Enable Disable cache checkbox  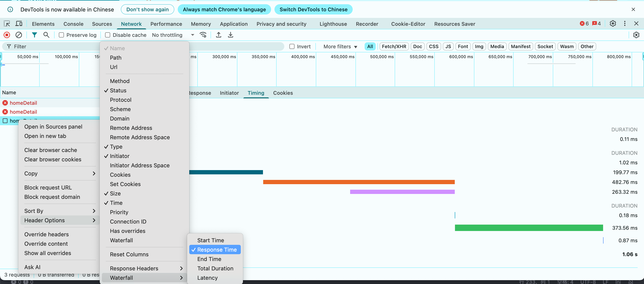pyautogui.click(x=107, y=35)
